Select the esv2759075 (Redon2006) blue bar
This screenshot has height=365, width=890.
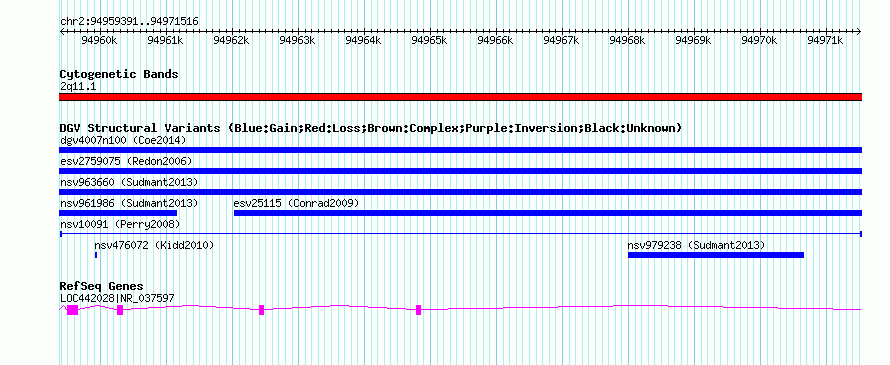point(460,171)
